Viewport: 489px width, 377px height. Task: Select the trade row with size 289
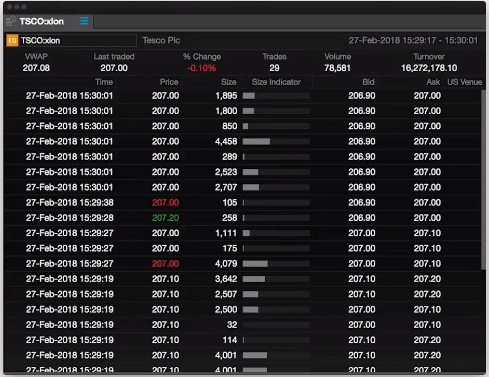point(242,157)
